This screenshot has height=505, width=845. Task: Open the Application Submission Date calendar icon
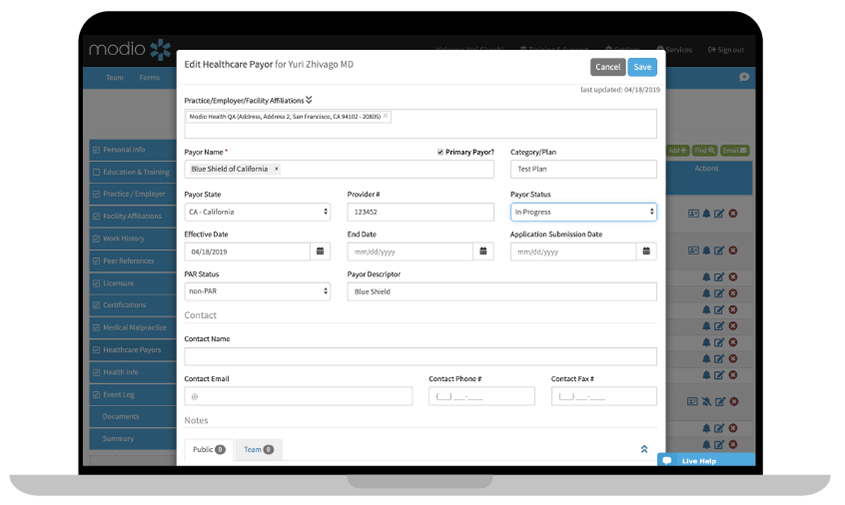pos(646,252)
